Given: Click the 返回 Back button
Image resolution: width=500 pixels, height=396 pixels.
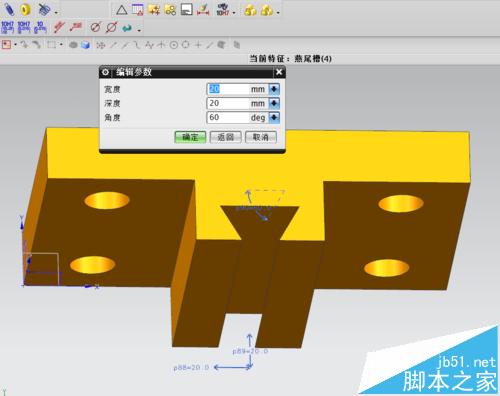Looking at the screenshot, I should click(x=226, y=137).
